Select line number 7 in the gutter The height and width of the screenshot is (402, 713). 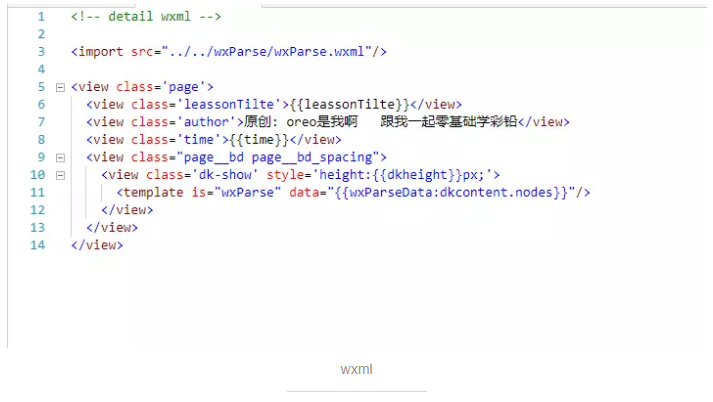pos(41,122)
